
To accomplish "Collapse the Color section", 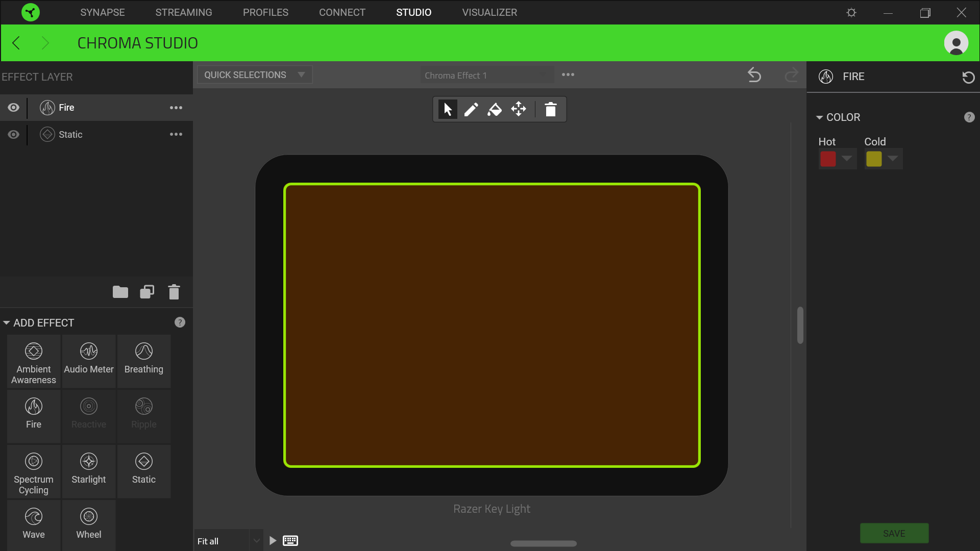I will 819,117.
